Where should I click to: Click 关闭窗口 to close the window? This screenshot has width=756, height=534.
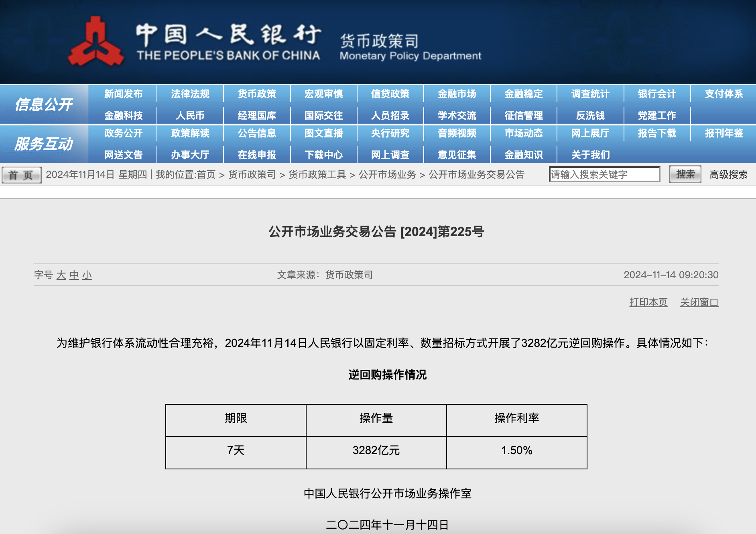(699, 302)
